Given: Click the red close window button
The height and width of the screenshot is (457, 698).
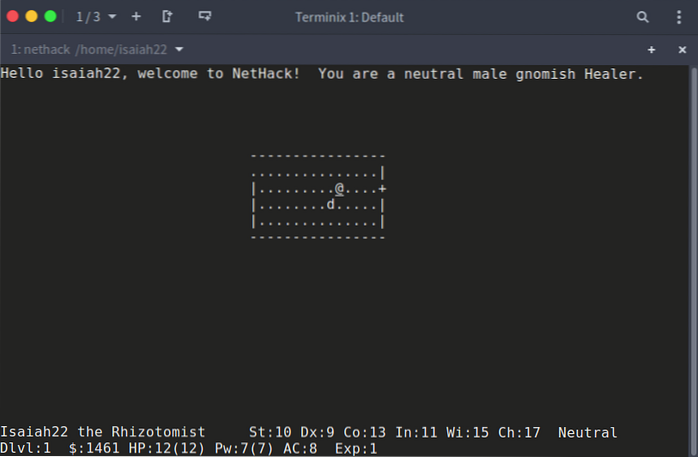Looking at the screenshot, I should click(x=12, y=17).
